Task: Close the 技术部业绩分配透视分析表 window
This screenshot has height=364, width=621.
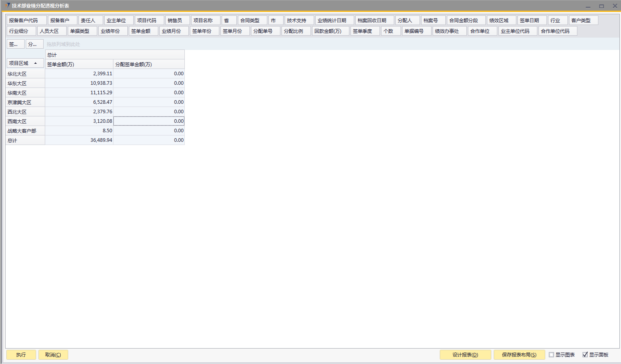Action: [615, 6]
